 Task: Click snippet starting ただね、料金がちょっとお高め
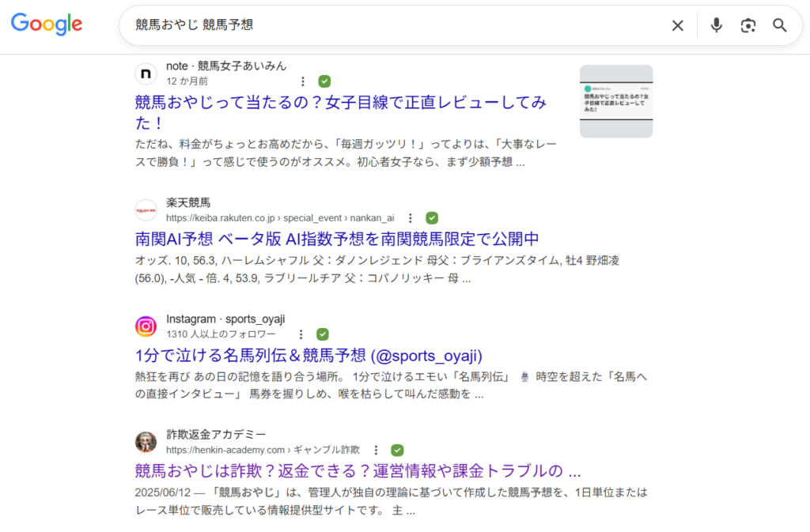pyautogui.click(x=346, y=153)
